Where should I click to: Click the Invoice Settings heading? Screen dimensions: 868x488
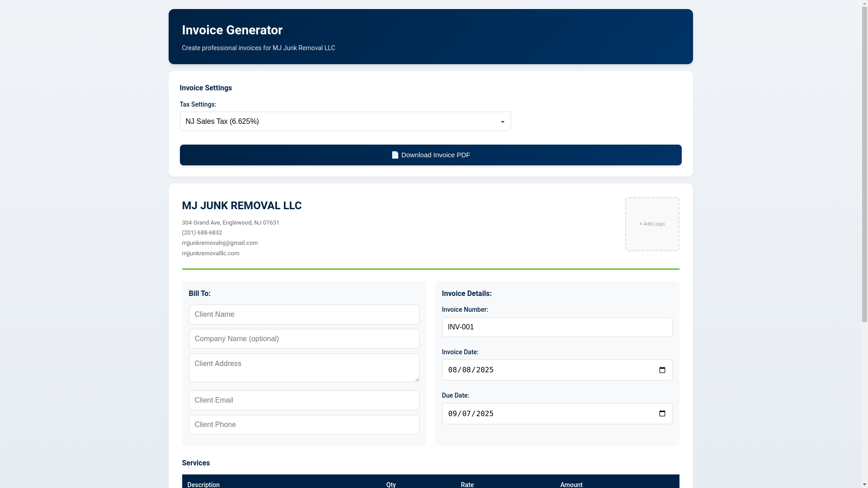(206, 88)
